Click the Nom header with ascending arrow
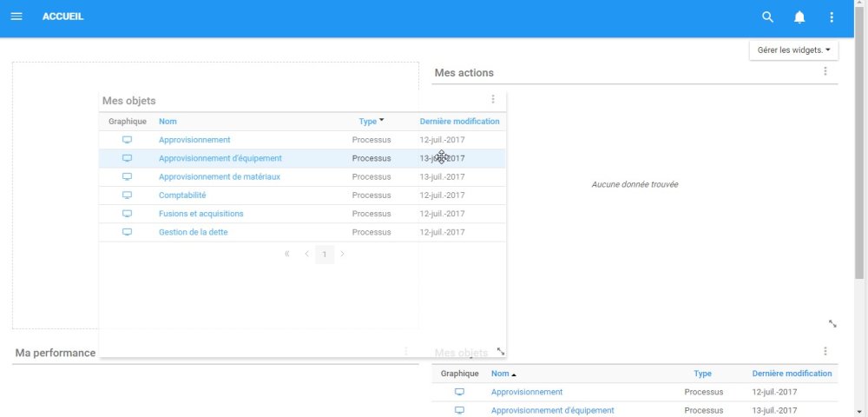This screenshot has height=417, width=868. point(503,374)
